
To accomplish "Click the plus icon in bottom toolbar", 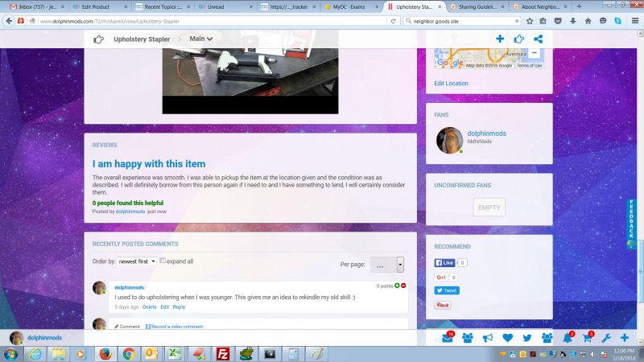I will point(625,338).
